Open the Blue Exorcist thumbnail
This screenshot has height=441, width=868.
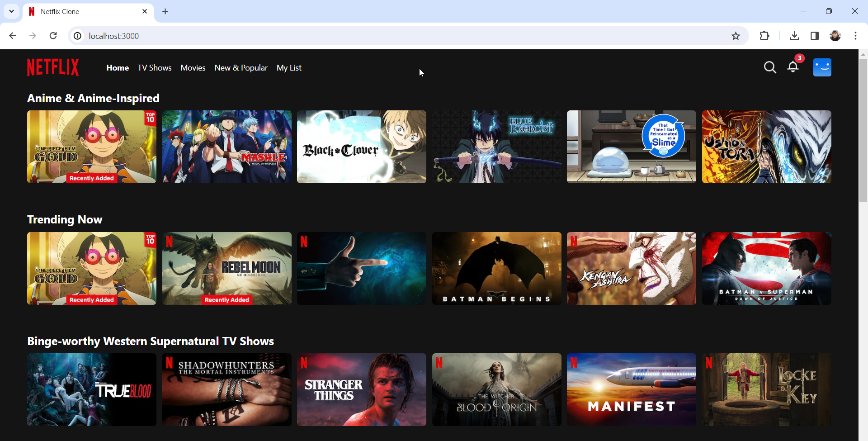497,147
